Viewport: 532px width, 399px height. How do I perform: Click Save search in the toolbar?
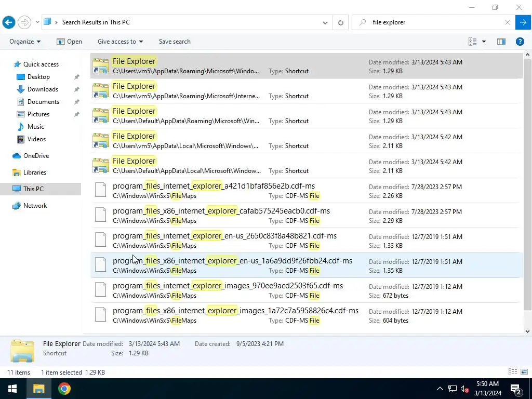(175, 42)
